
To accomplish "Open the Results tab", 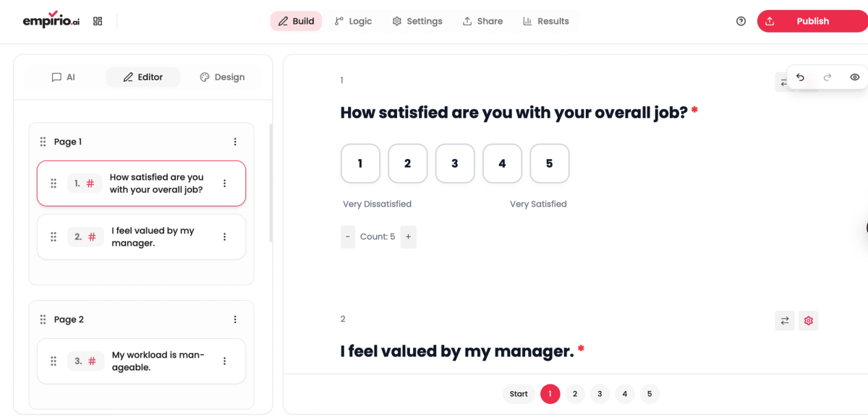I will [546, 21].
